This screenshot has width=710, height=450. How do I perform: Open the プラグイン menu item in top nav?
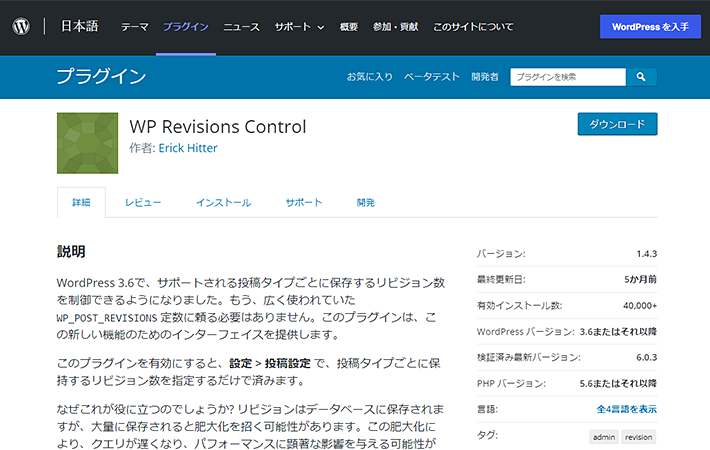[186, 27]
